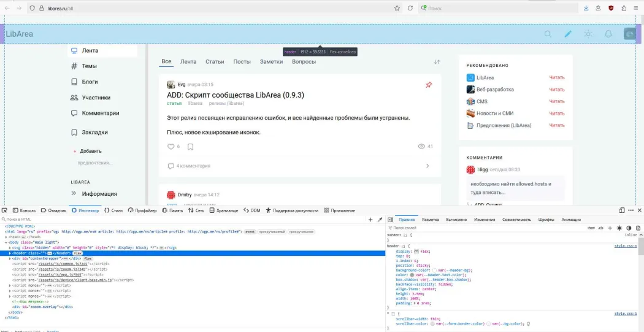Toggle the .cls class panel button
Image resolution: width=644 pixels, height=332 pixels.
pos(601,228)
